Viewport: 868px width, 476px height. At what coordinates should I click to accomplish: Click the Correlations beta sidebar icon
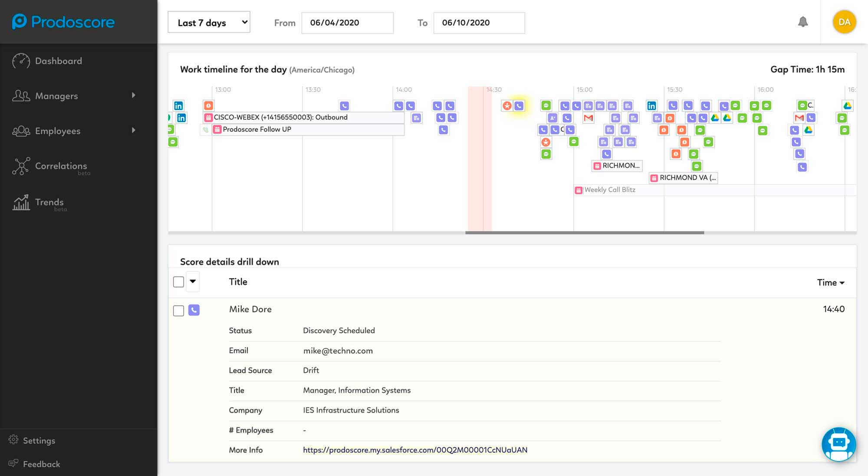[x=20, y=166]
